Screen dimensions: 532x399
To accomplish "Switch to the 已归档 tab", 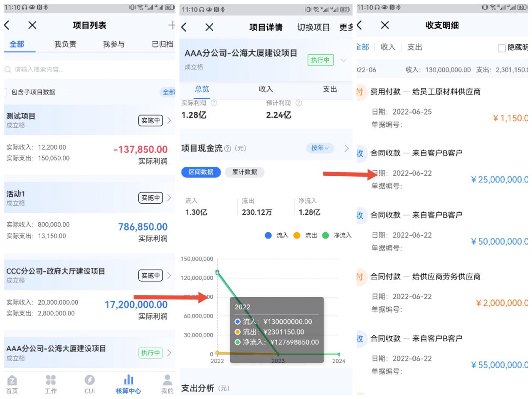I will pos(163,44).
